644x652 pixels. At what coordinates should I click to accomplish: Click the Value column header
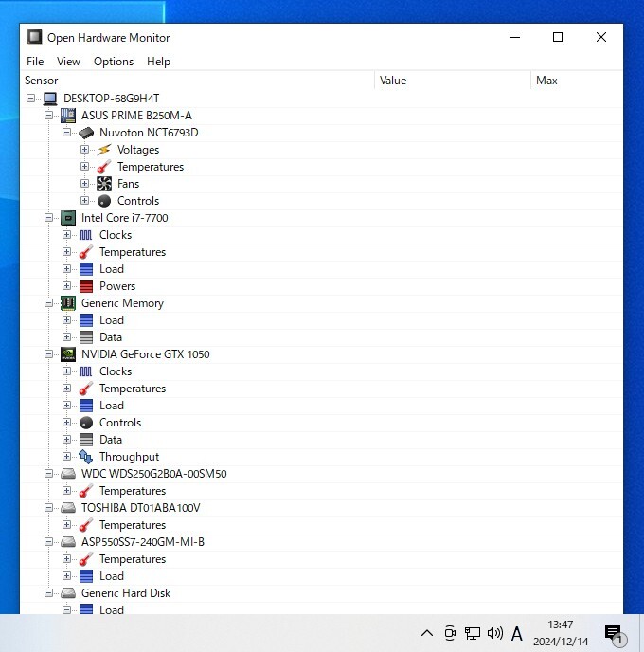[453, 81]
